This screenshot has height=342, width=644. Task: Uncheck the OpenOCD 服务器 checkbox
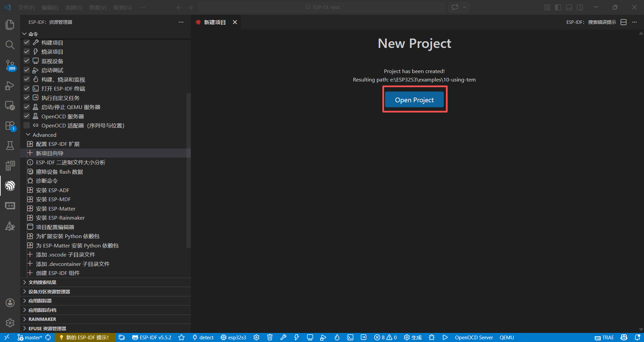[x=27, y=116]
